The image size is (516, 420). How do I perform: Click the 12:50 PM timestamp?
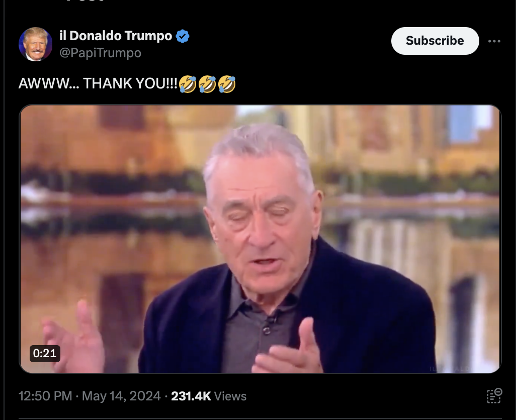click(45, 396)
